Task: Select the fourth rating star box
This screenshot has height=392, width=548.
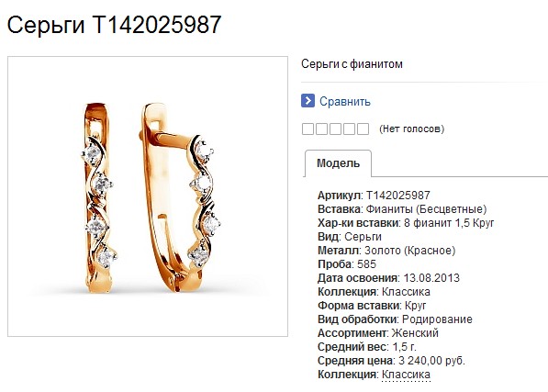Action: tap(349, 129)
